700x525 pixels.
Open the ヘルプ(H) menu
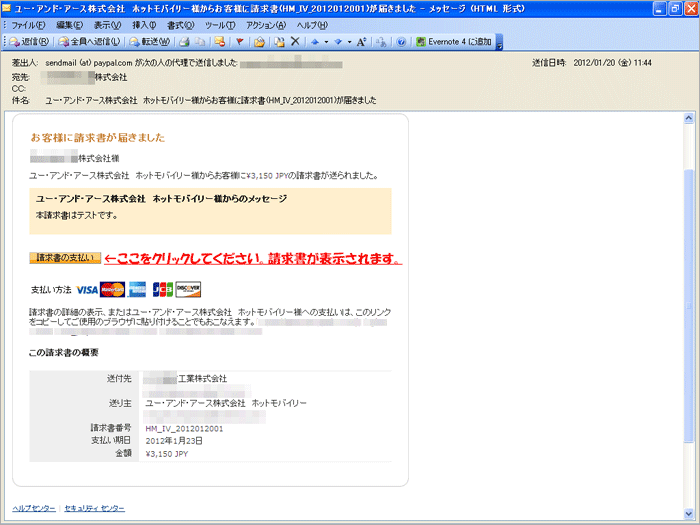click(x=312, y=25)
